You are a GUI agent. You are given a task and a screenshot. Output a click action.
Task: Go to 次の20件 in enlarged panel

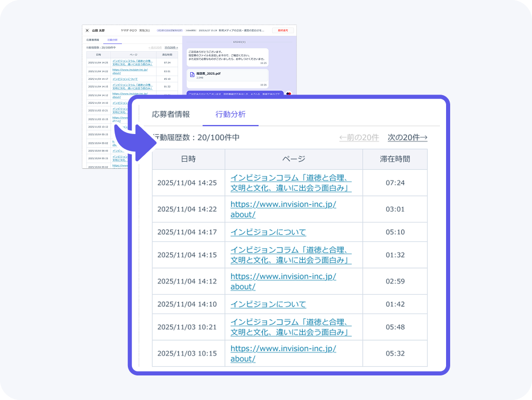coord(407,138)
